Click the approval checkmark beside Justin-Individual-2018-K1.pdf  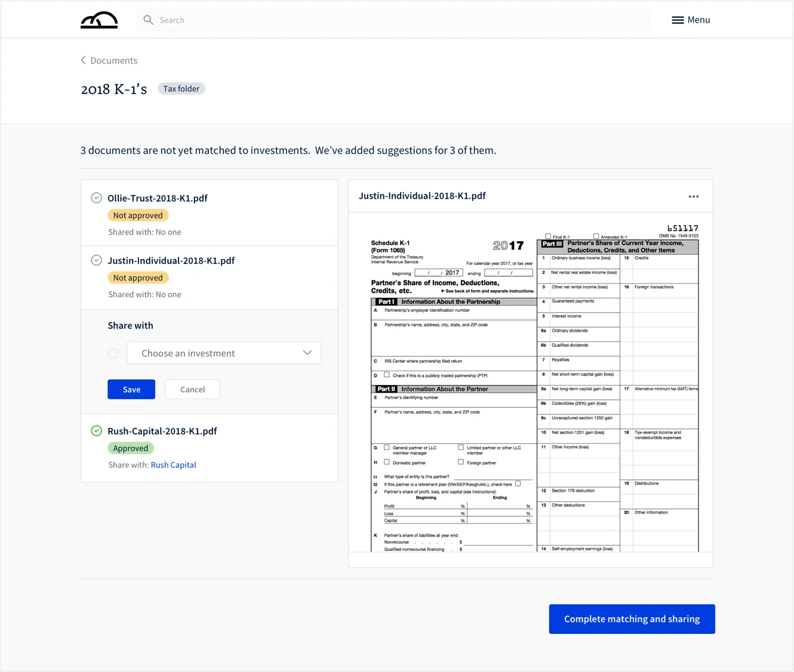point(97,260)
